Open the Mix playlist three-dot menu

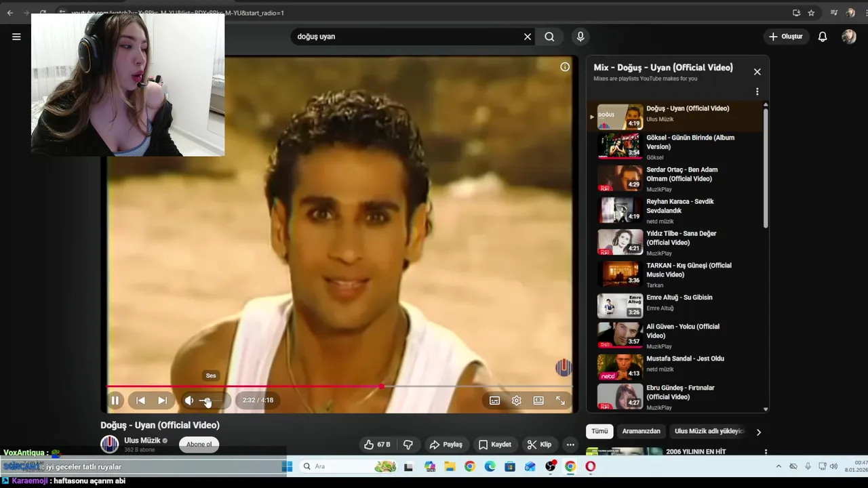pos(757,91)
